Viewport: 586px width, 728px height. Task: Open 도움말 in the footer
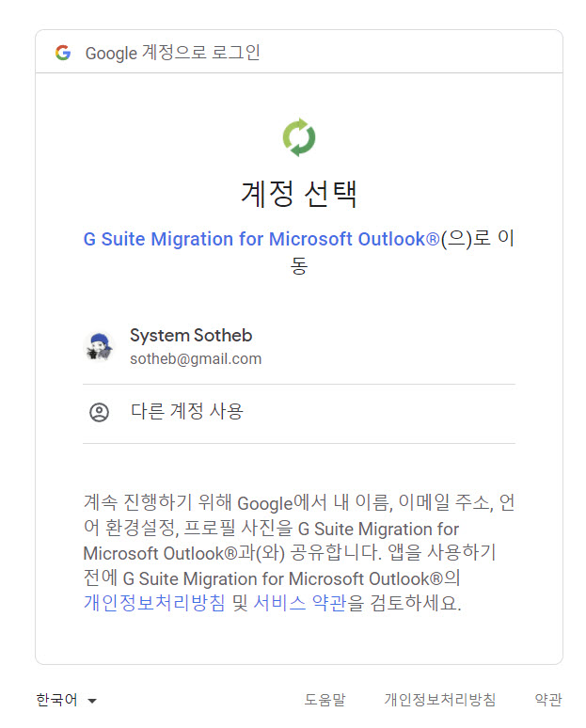pos(325,699)
